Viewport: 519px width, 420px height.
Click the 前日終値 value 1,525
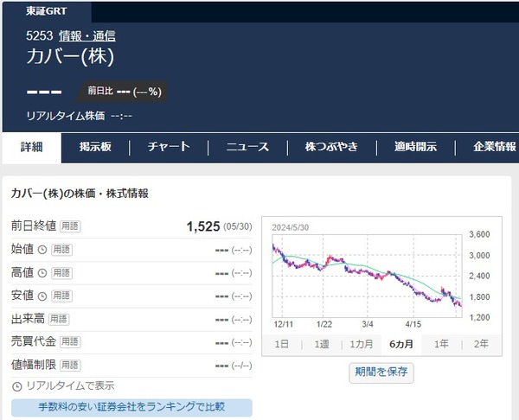[203, 227]
